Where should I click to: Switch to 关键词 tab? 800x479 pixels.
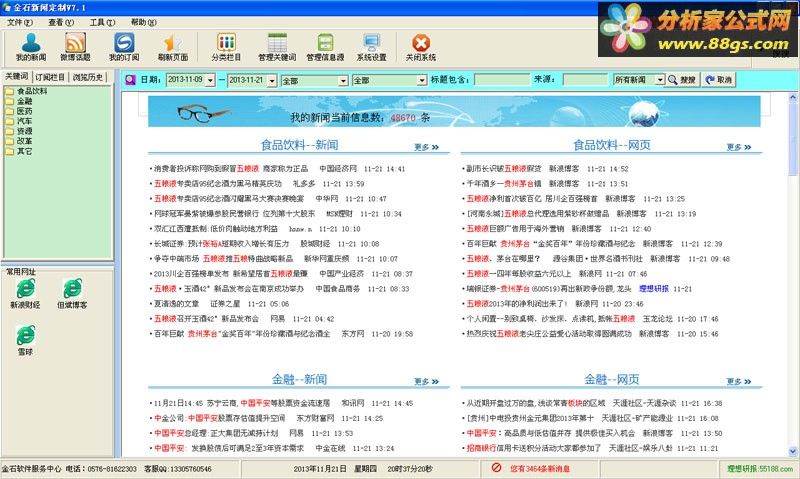pos(16,77)
